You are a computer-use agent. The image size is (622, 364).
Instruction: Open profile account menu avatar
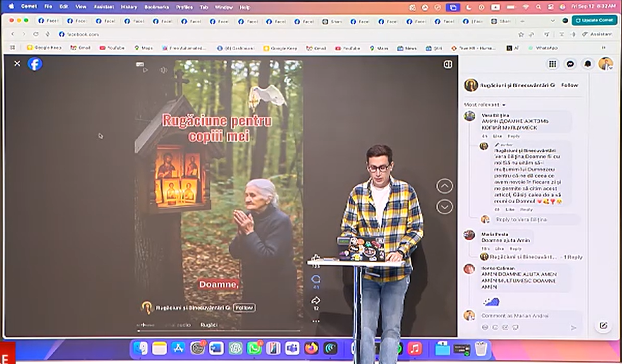coord(605,64)
